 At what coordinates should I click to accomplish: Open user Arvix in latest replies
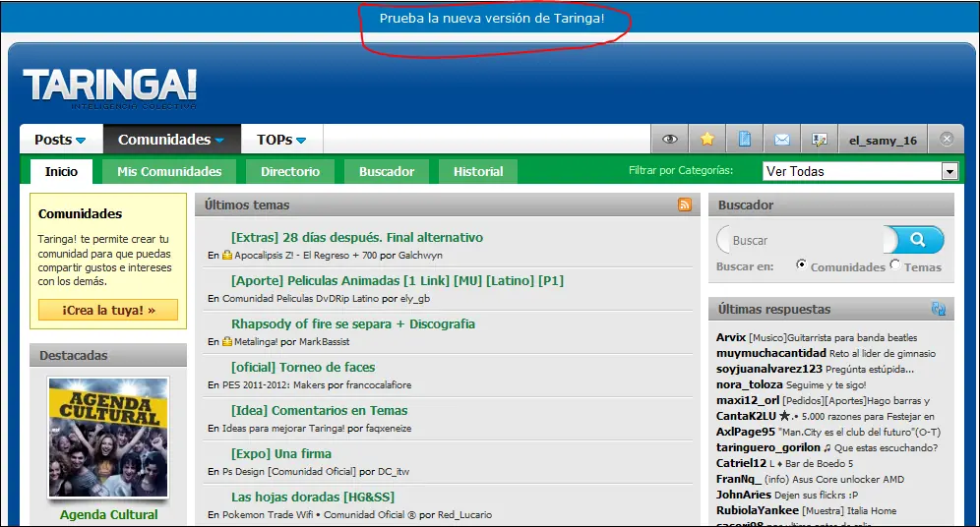click(x=731, y=337)
